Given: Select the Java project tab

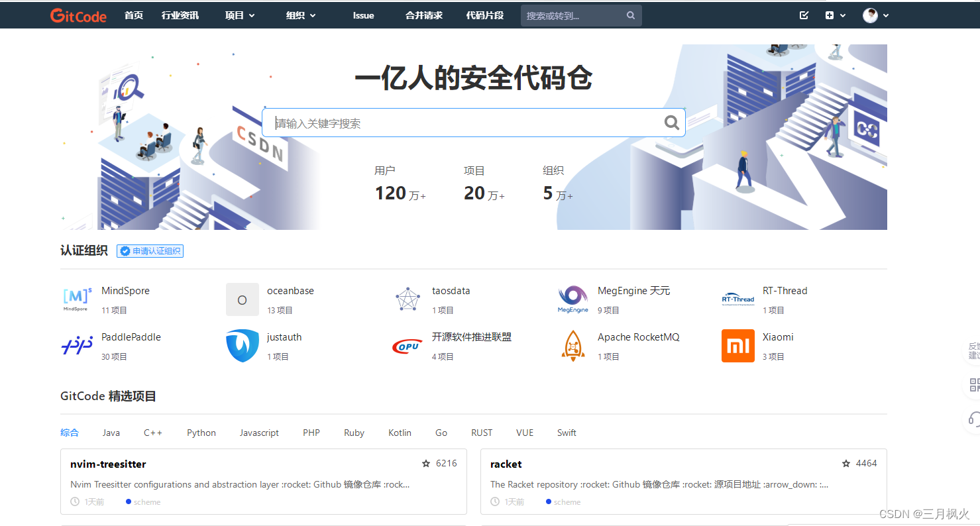Looking at the screenshot, I should 111,433.
